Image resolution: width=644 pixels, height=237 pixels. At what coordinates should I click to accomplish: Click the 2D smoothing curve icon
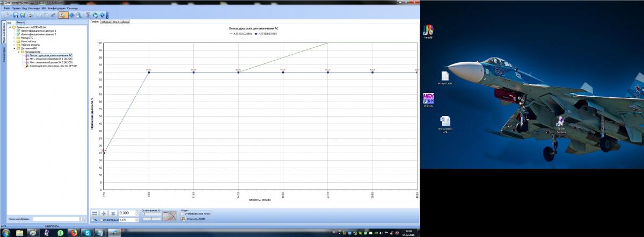(170, 216)
